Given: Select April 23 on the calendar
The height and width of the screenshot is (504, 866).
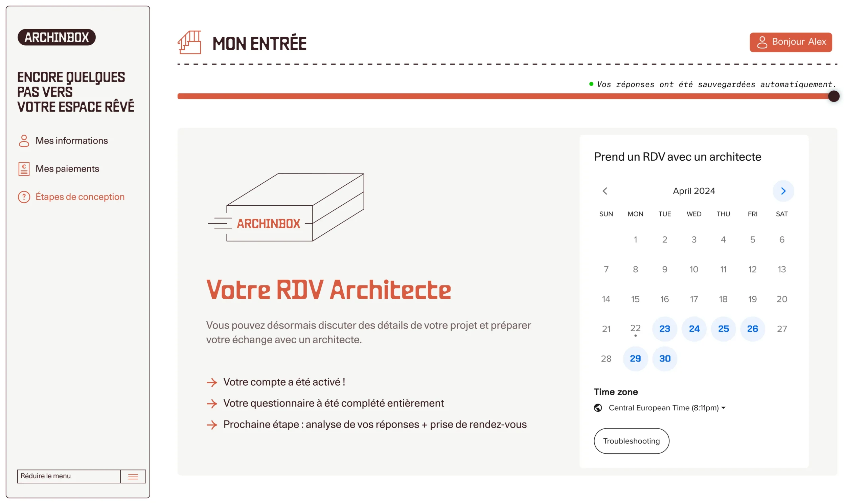Looking at the screenshot, I should click(x=665, y=329).
